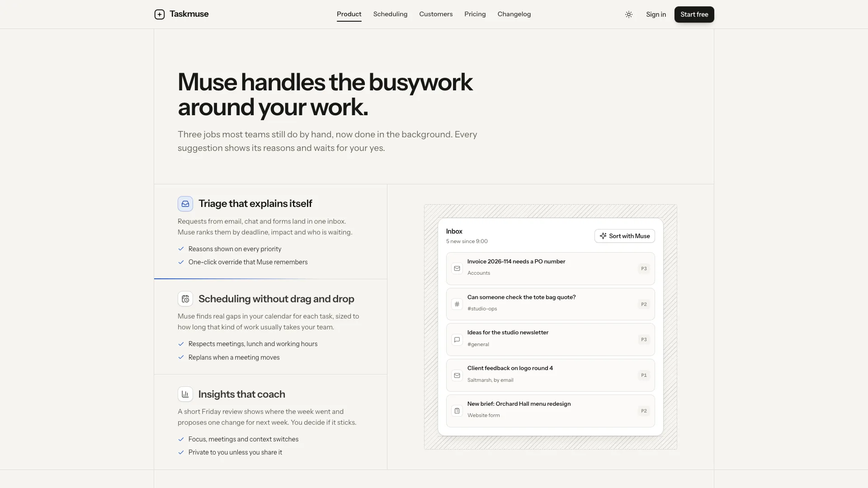Click the P2 badge on Orchard Hall row
The height and width of the screenshot is (488, 868).
point(644,411)
